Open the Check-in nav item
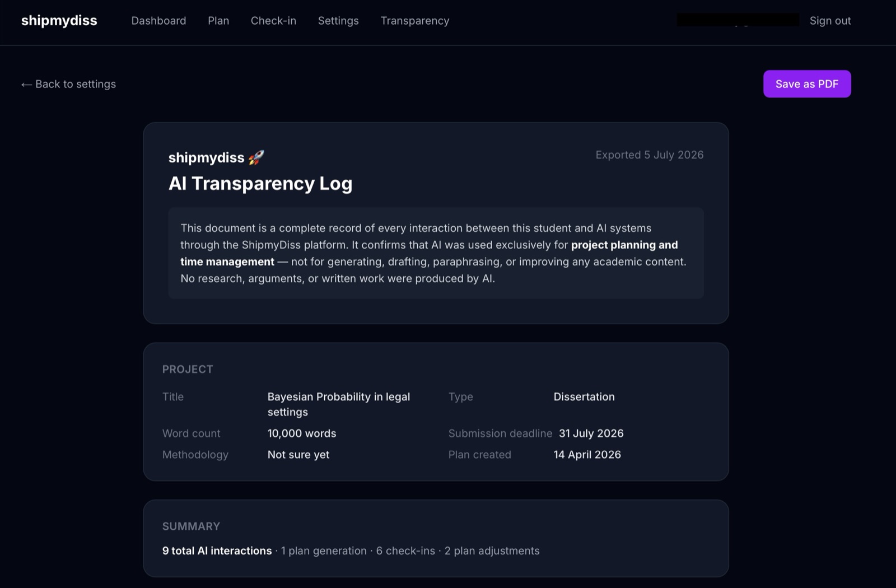The height and width of the screenshot is (588, 896). [273, 21]
